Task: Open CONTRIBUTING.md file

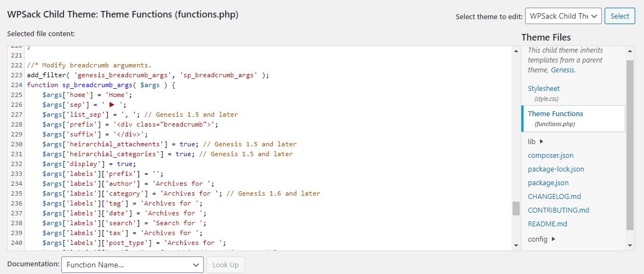Action: click(558, 210)
